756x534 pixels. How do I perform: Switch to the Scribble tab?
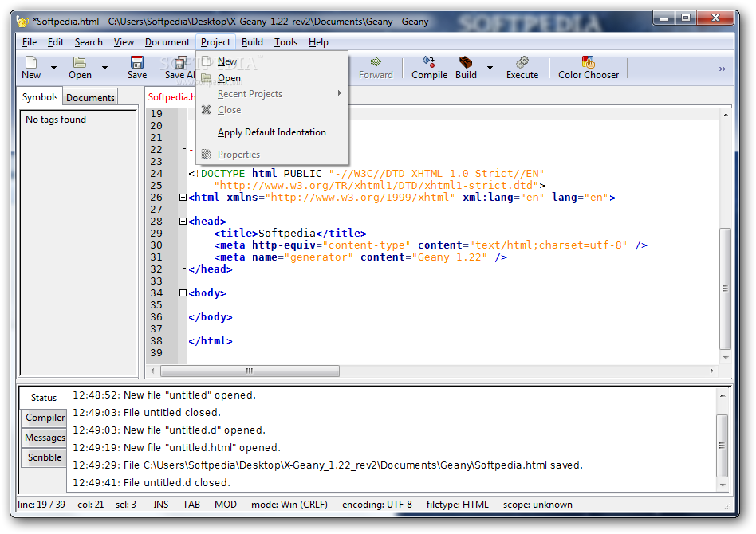coord(45,457)
